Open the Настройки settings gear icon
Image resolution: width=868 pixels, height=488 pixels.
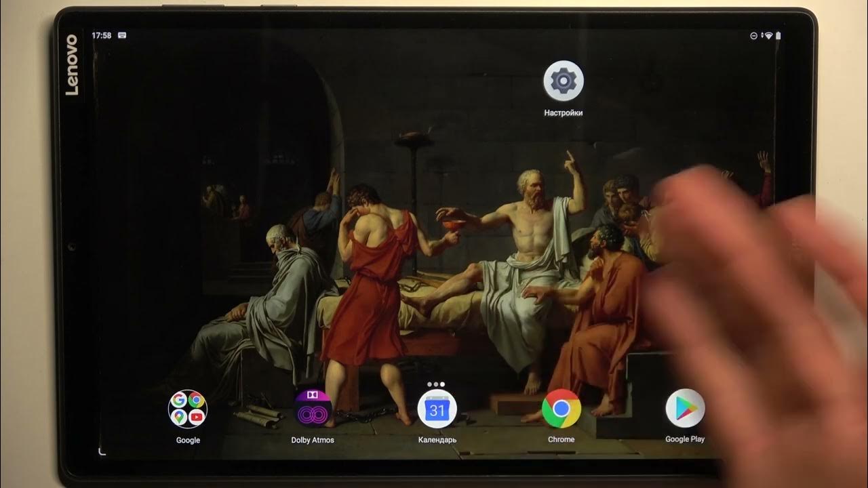[563, 81]
